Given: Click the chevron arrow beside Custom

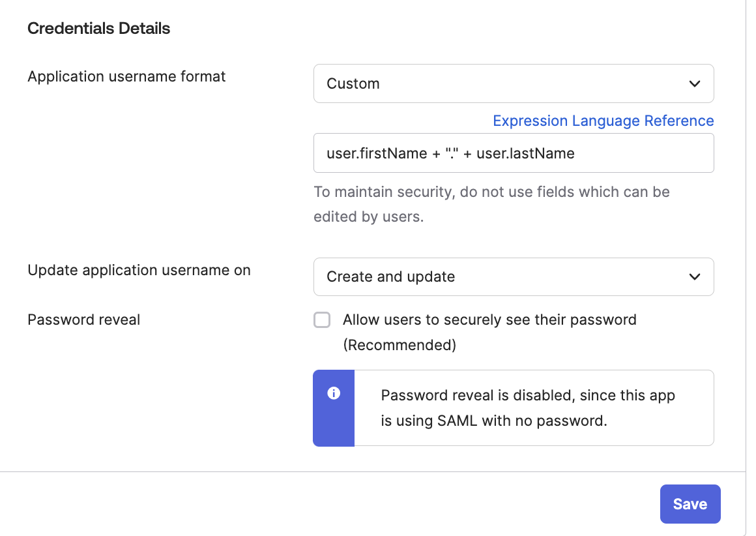Looking at the screenshot, I should (695, 83).
